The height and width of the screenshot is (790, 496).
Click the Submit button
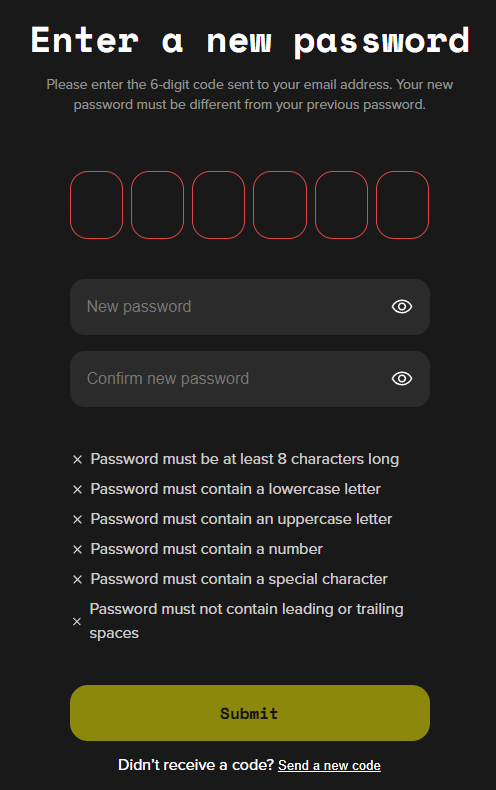pos(250,713)
